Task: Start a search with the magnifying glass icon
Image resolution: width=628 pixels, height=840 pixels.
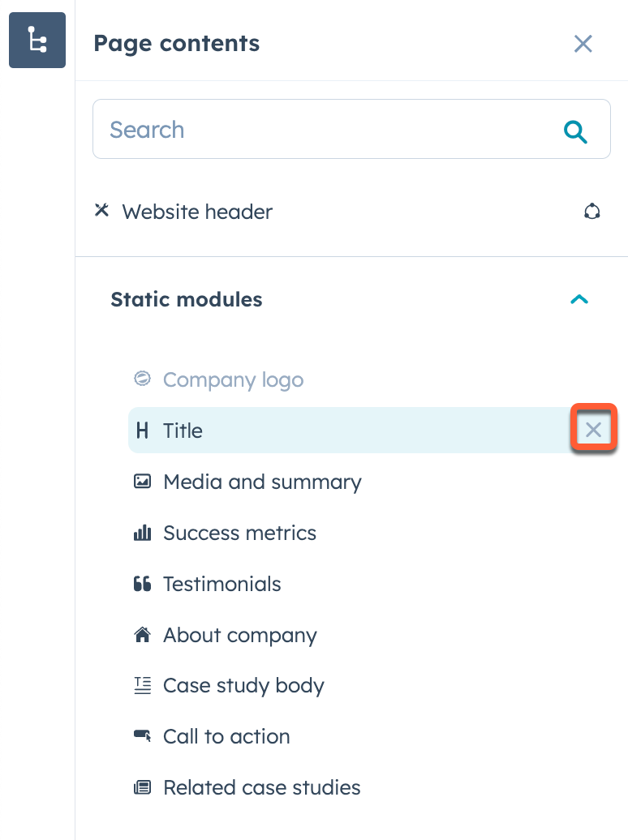Action: tap(576, 130)
